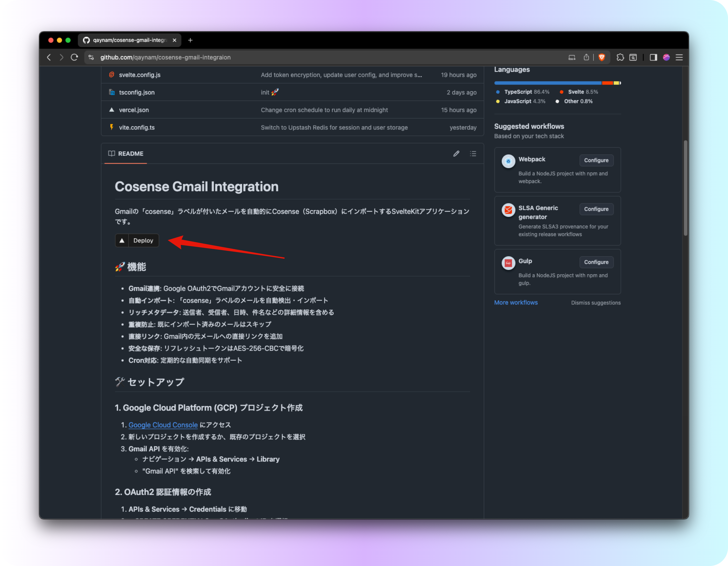Open 'Switch to Upstash Redis' commit message

[334, 127]
